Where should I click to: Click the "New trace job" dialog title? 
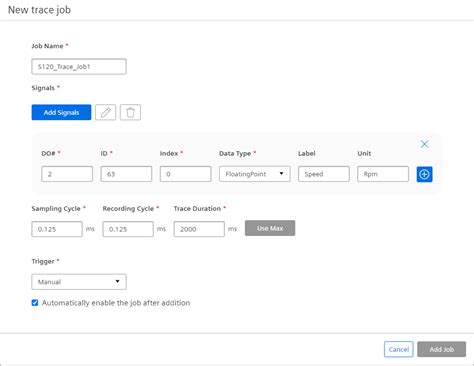click(39, 10)
